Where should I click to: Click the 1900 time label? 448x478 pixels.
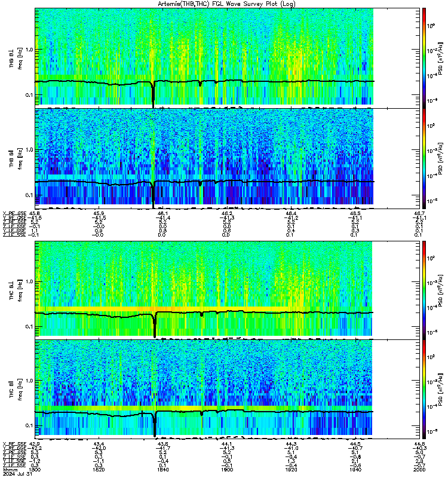pyautogui.click(x=227, y=470)
